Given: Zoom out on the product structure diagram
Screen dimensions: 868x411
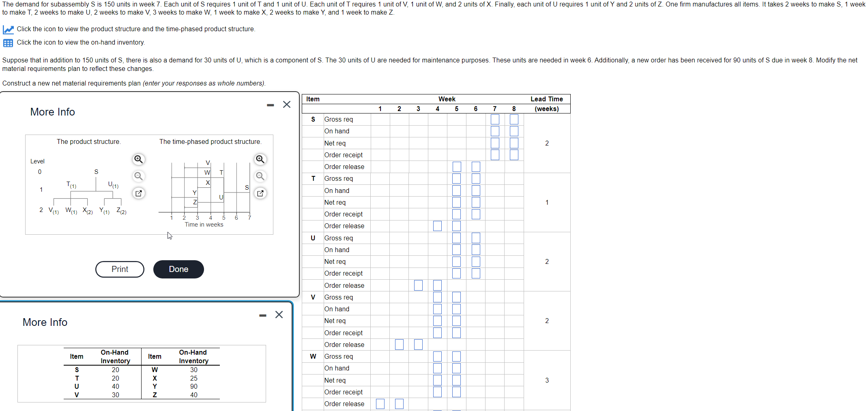Looking at the screenshot, I should (x=138, y=176).
